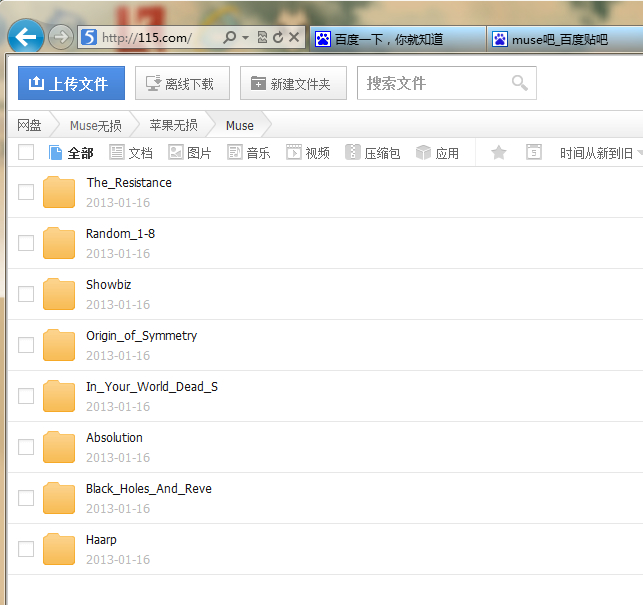643x605 pixels.
Task: Click Showbiz folder icon
Action: point(59,294)
